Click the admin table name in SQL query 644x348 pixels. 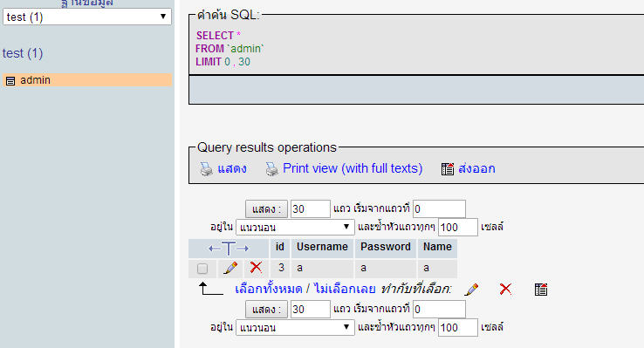(245, 49)
